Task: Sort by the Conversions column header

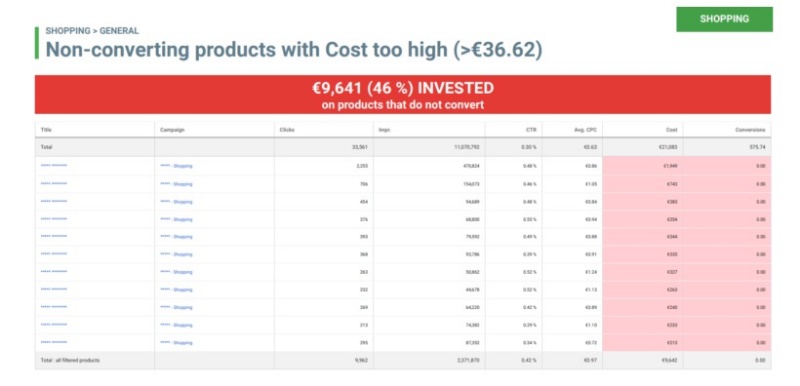Action: click(751, 130)
